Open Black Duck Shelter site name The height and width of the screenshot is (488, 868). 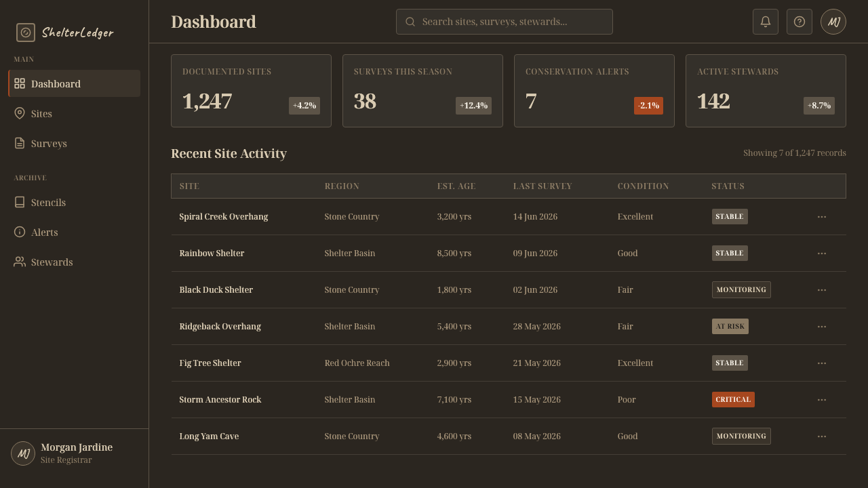216,290
